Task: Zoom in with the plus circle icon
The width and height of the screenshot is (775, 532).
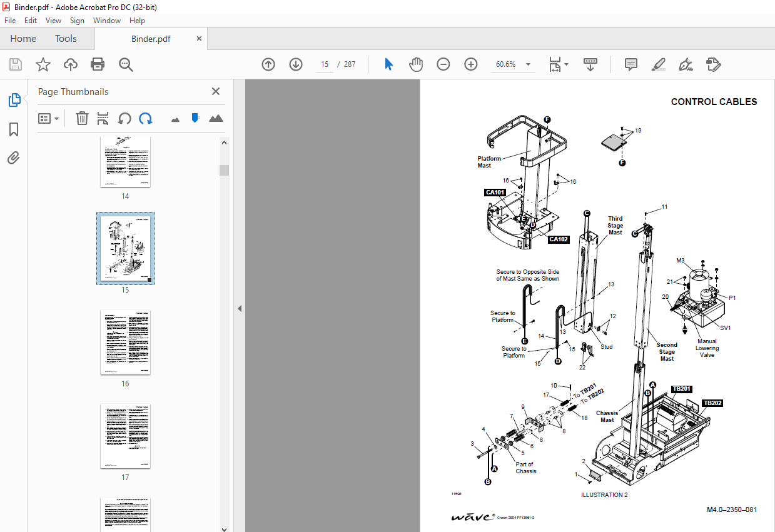Action: 471,64
